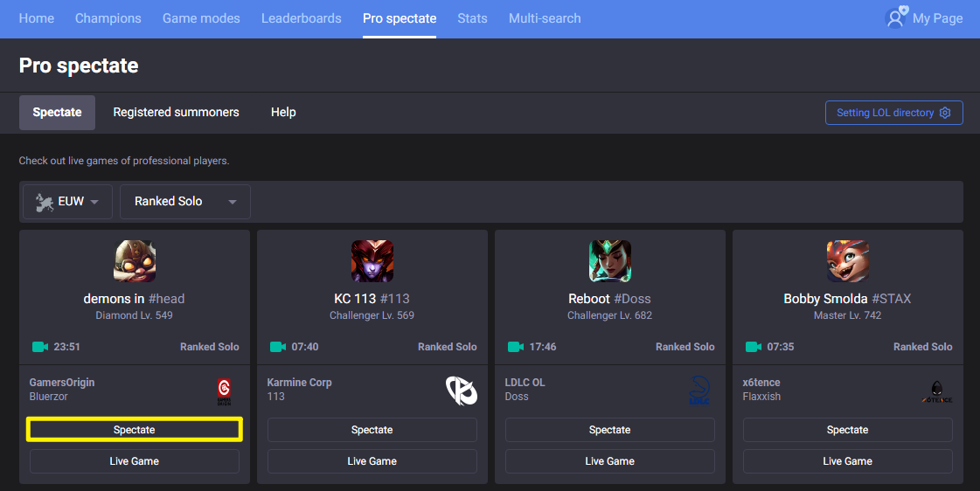980x491 pixels.
Task: Open the My Page profile icon
Action: (896, 17)
